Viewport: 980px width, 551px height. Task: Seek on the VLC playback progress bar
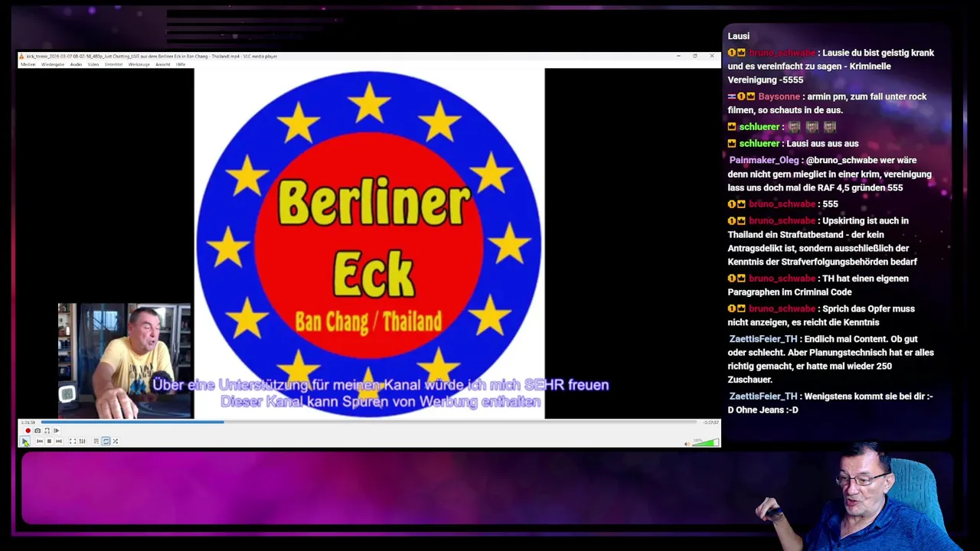point(369,422)
